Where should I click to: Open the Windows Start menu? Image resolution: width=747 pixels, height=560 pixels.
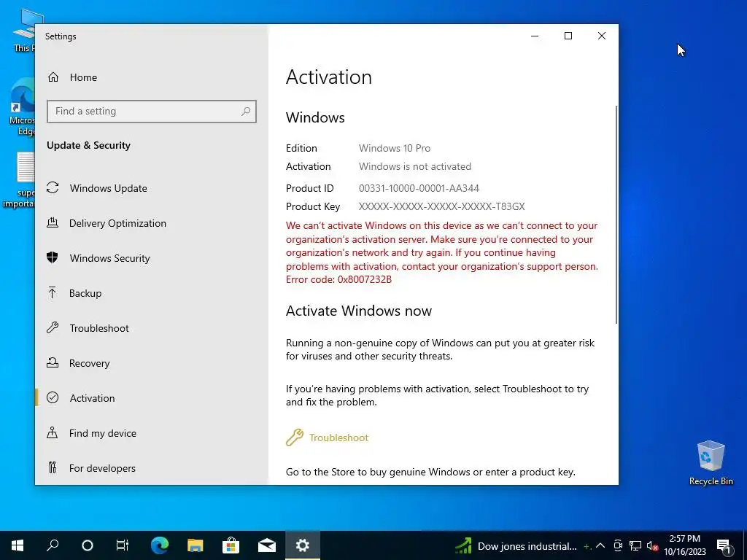[18, 545]
